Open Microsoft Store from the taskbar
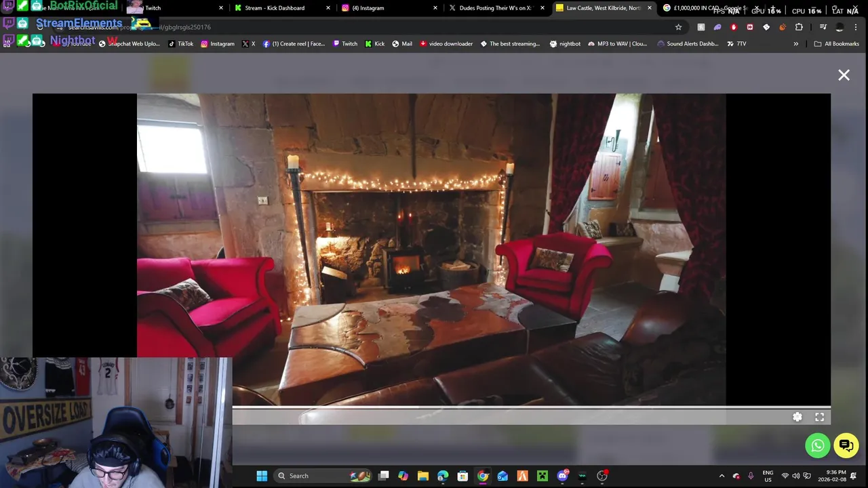868x488 pixels. (x=462, y=476)
